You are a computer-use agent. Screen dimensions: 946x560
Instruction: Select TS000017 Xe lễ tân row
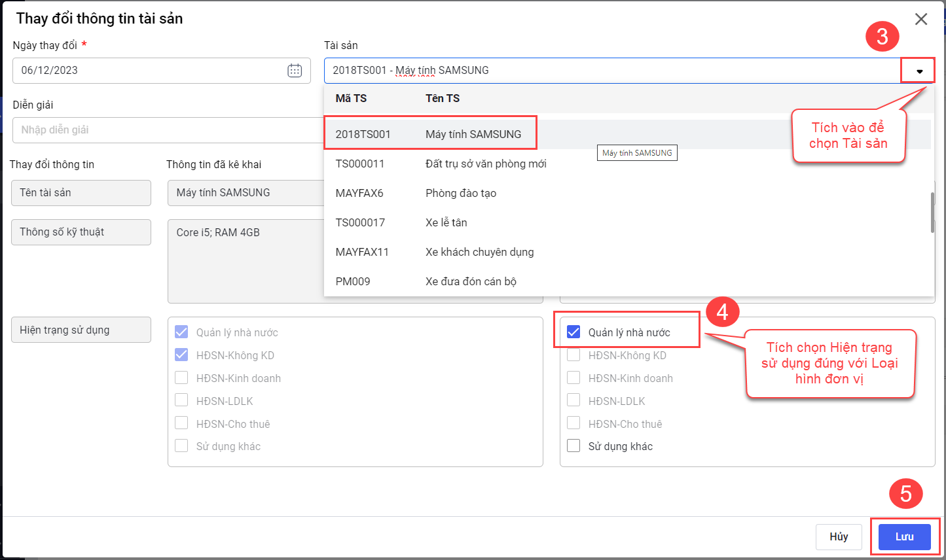[x=401, y=222]
